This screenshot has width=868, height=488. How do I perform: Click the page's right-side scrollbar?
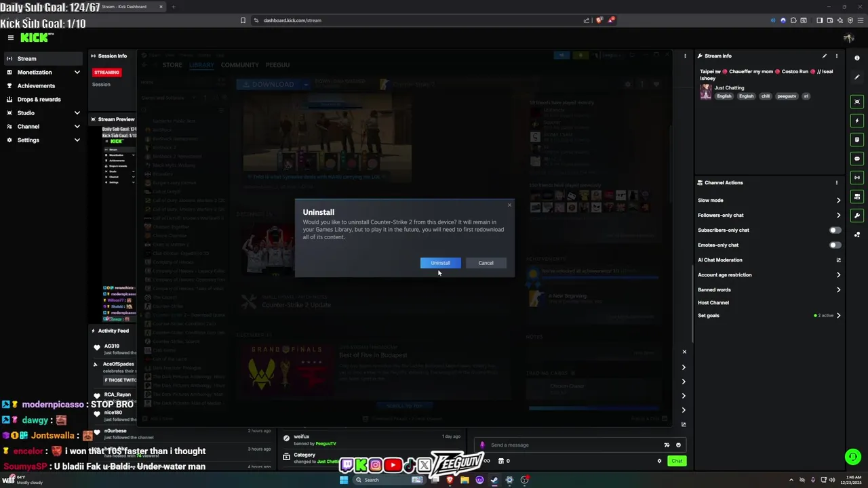pyautogui.click(x=692, y=304)
